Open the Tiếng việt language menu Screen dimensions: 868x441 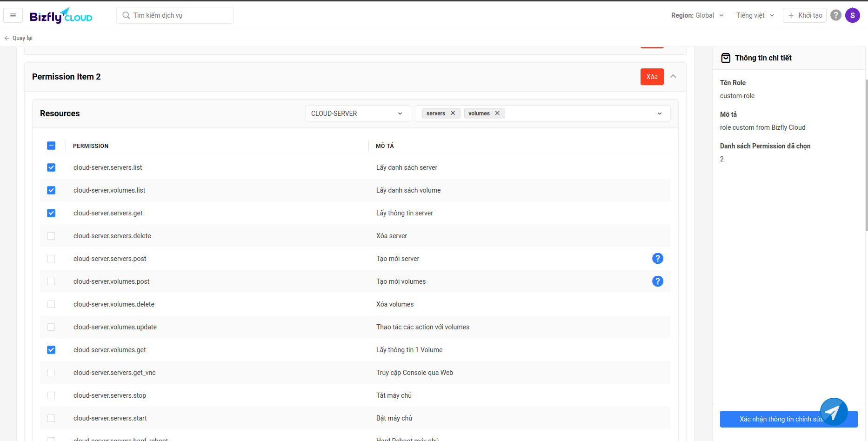pos(755,15)
